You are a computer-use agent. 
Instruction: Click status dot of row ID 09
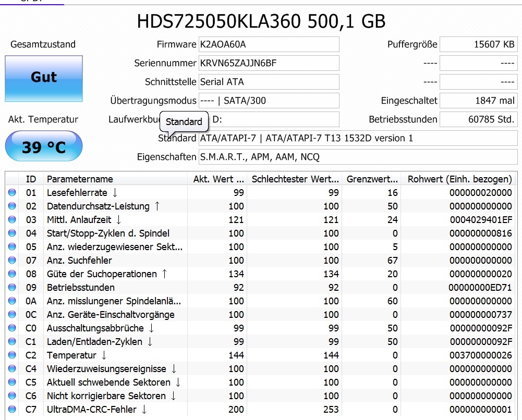click(12, 287)
